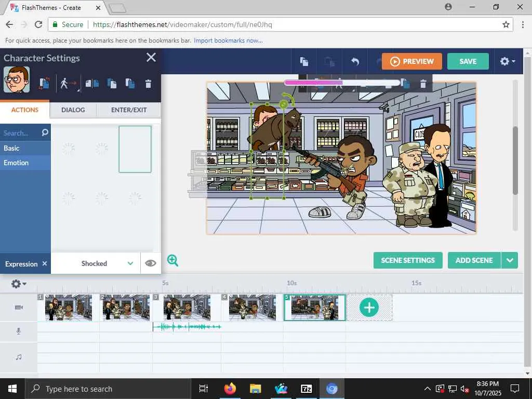Click the action Search field
532x399 pixels.
pyautogui.click(x=20, y=133)
